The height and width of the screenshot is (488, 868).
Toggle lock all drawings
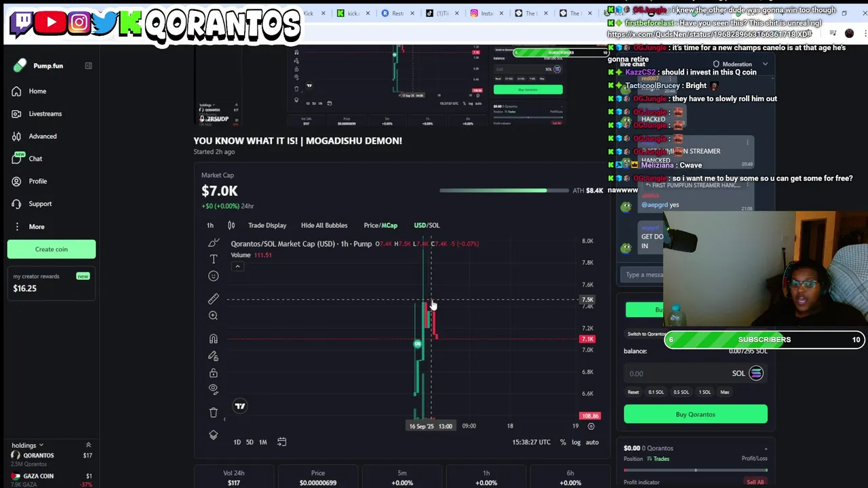(x=213, y=373)
